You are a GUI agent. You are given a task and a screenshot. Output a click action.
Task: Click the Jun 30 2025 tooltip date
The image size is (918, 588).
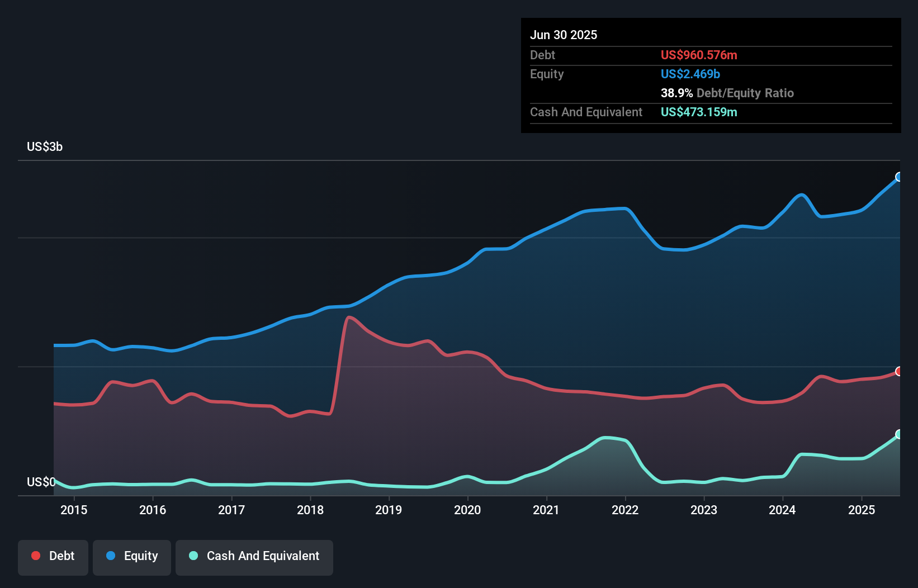click(564, 35)
